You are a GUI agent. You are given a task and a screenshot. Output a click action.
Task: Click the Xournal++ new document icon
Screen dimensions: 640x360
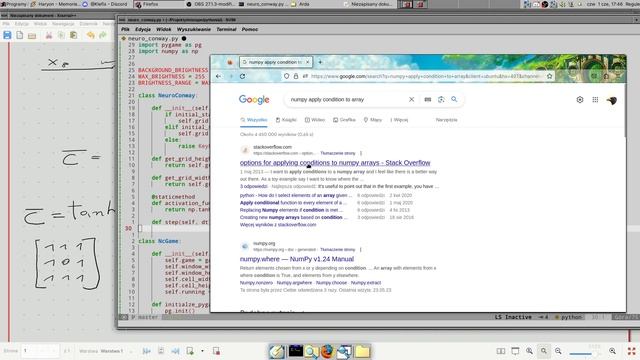click(20, 36)
